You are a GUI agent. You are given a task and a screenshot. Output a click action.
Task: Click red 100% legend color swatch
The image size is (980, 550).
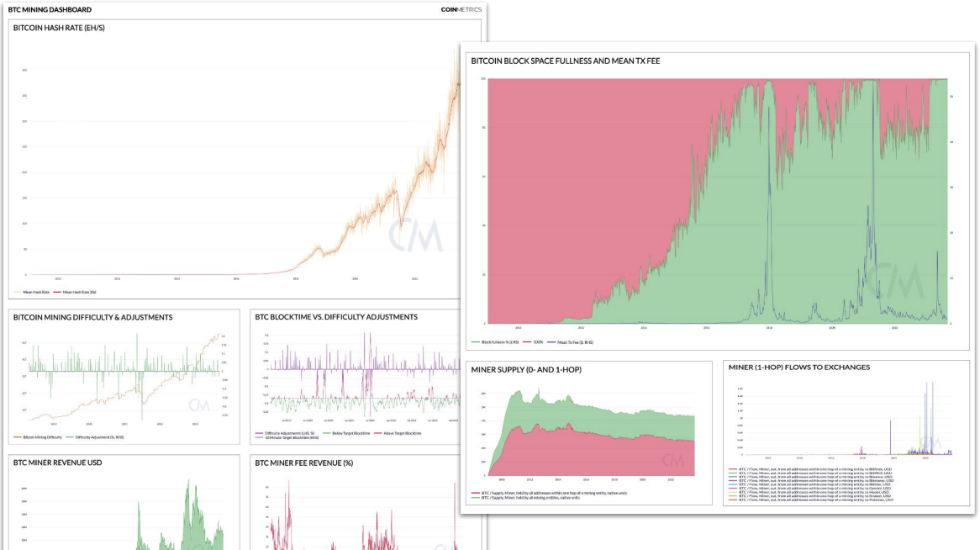click(525, 342)
